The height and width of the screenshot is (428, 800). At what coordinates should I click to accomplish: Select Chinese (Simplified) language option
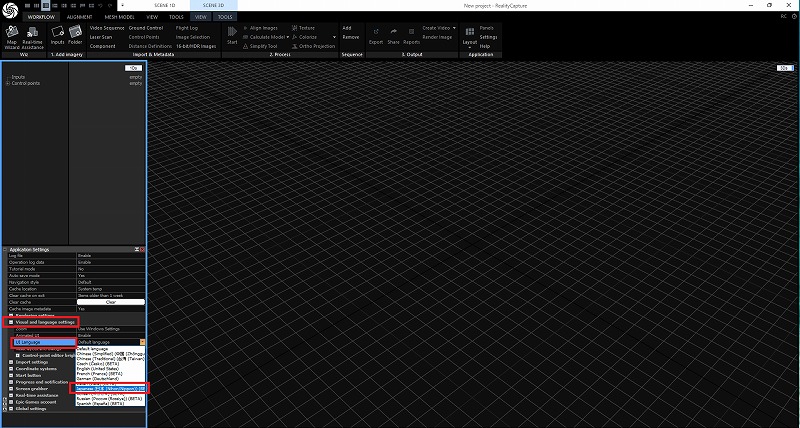tap(110, 354)
